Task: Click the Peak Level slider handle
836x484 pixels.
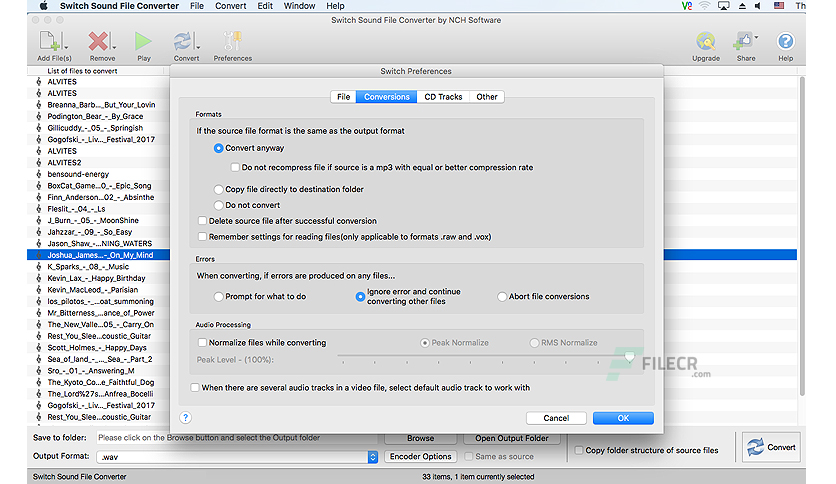Action: (630, 356)
